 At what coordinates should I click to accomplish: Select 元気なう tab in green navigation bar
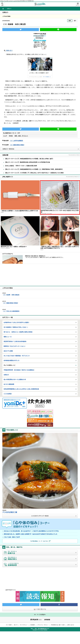click(9, 9)
